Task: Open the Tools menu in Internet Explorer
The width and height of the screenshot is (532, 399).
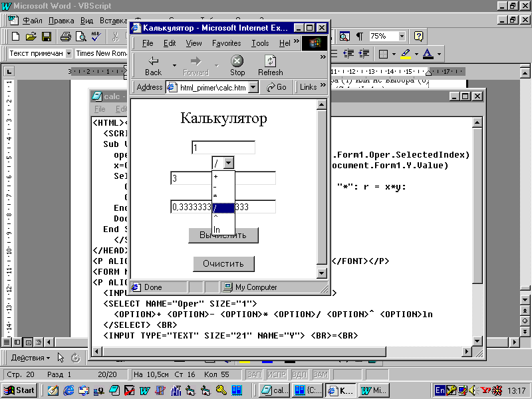Action: click(260, 43)
